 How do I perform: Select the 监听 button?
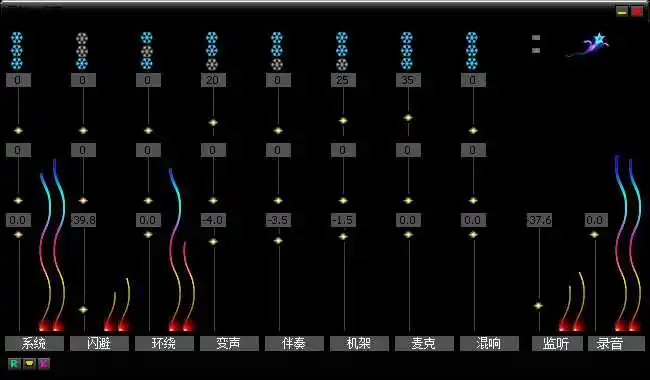coord(557,344)
